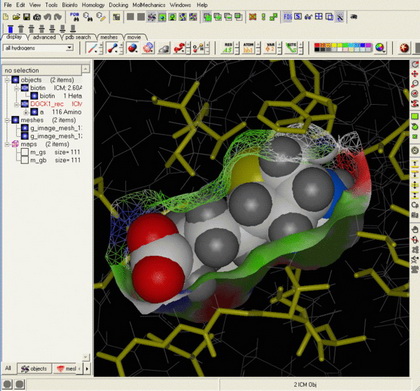Click the All button at panel bottom
Image resolution: width=420 pixels, height=391 pixels.
pos(8,368)
